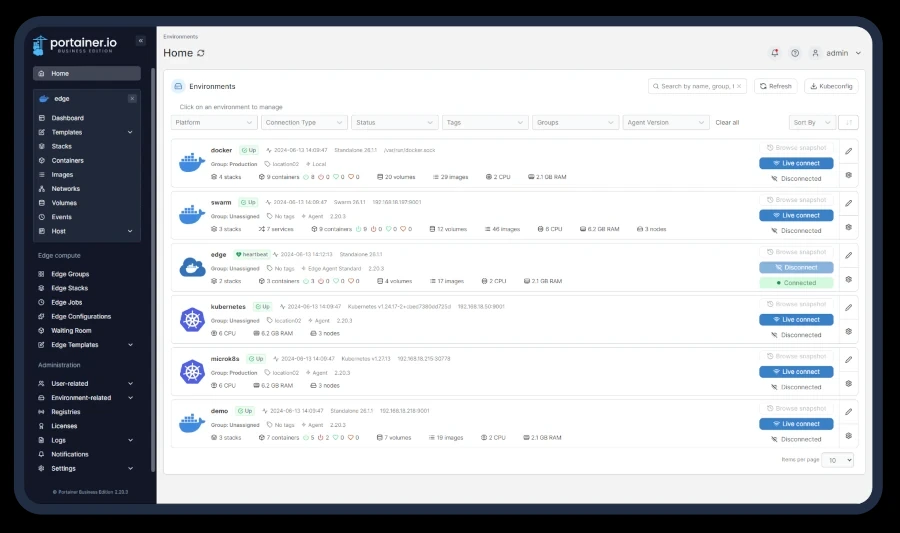The height and width of the screenshot is (533, 900).
Task: Click the cloud logo of edge environment
Action: (192, 267)
